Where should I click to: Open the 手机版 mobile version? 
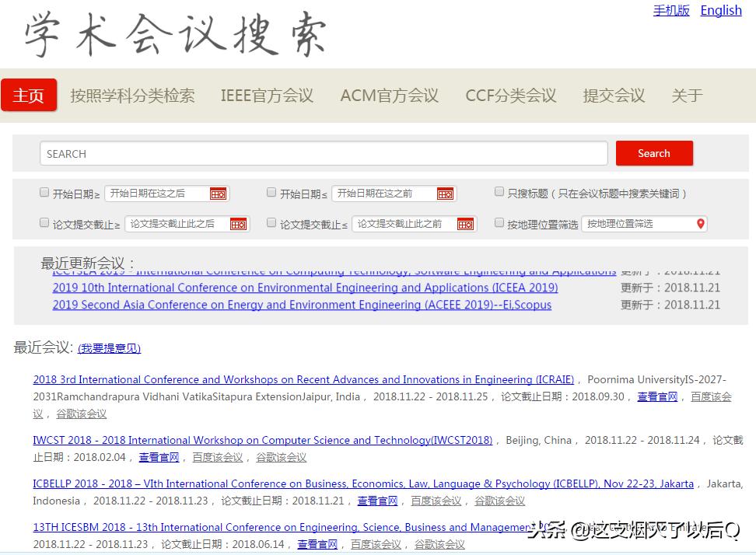pyautogui.click(x=670, y=10)
